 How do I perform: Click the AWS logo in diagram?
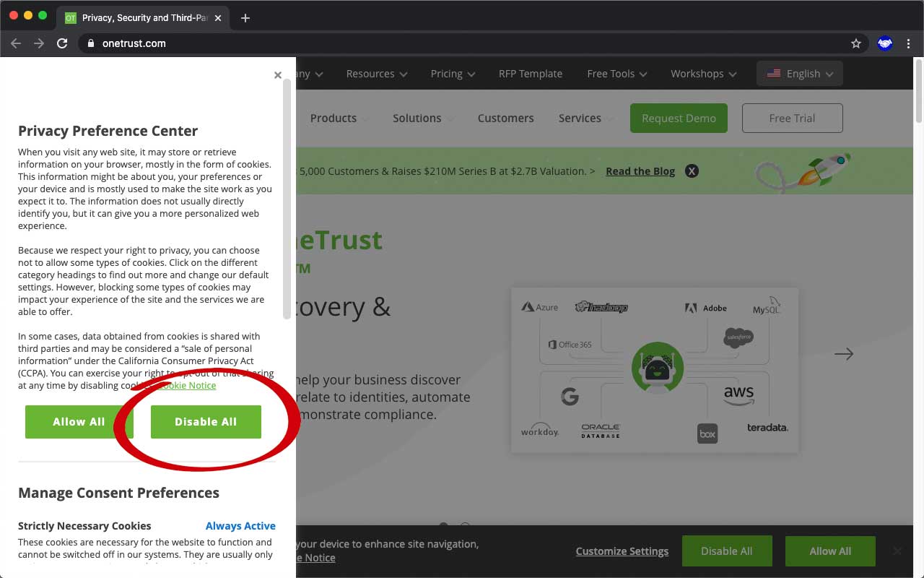pos(739,395)
